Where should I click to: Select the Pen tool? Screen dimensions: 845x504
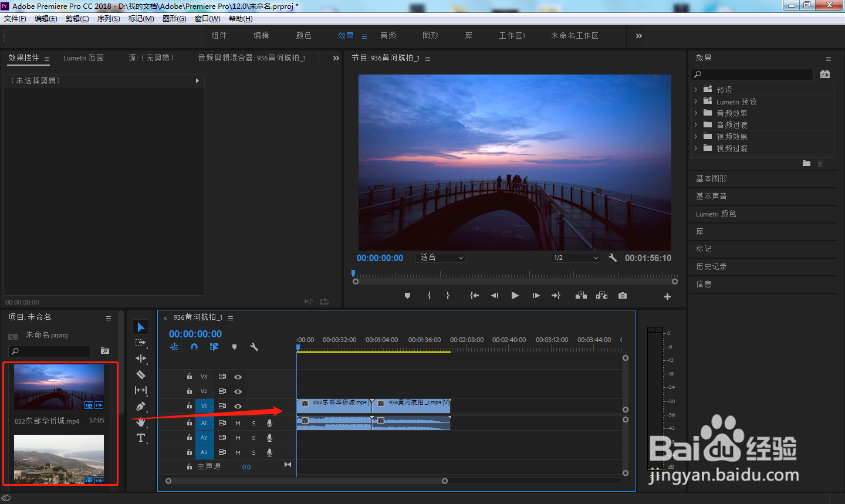[x=141, y=406]
